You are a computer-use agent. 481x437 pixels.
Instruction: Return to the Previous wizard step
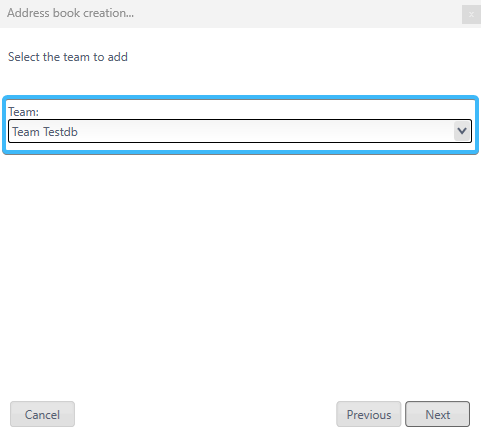[369, 414]
